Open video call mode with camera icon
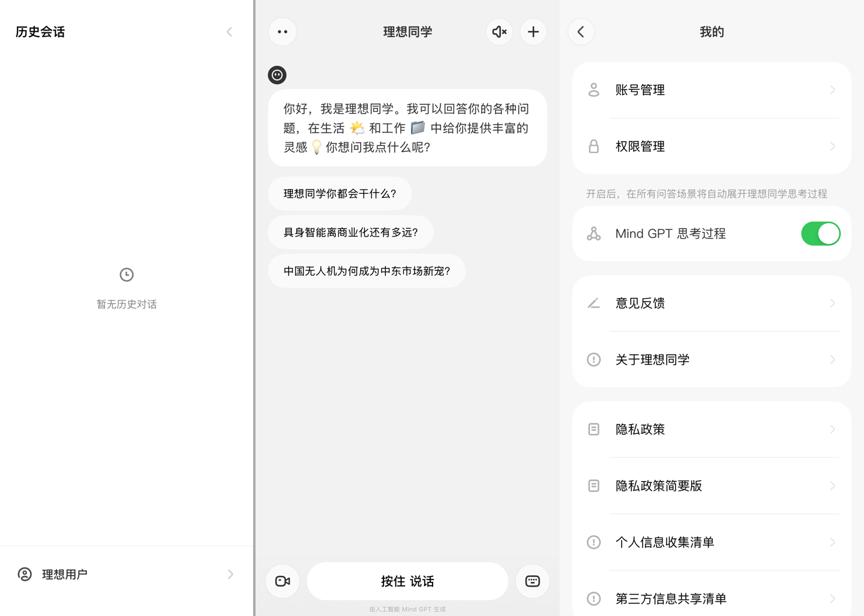Viewport: 864px width, 616px height. point(282,581)
